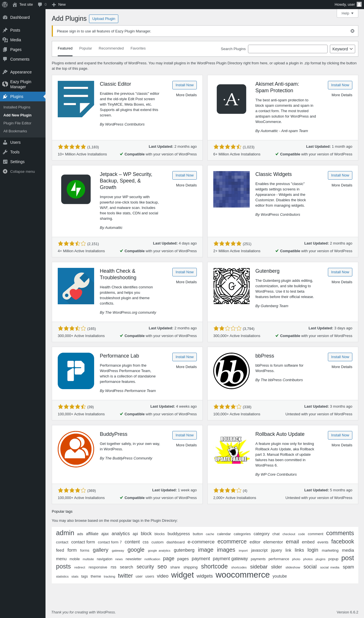Open More Details for Health Check
Screen dimensions: 364x618
[x=186, y=282]
